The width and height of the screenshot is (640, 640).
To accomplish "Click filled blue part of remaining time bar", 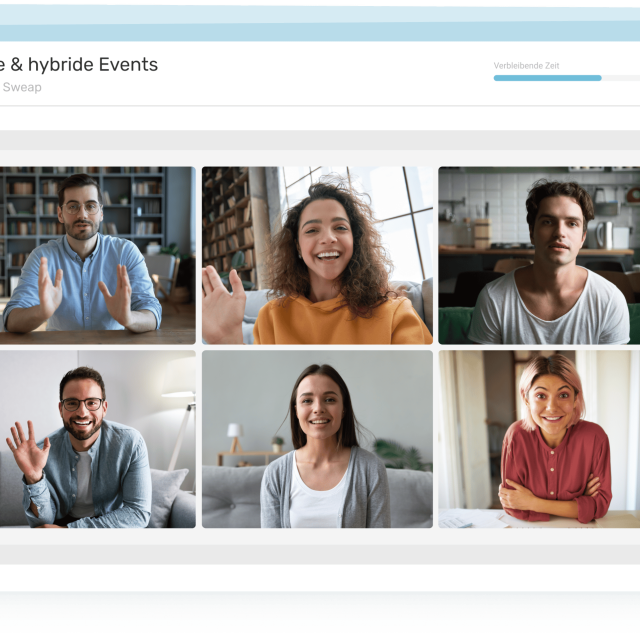I will (548, 78).
